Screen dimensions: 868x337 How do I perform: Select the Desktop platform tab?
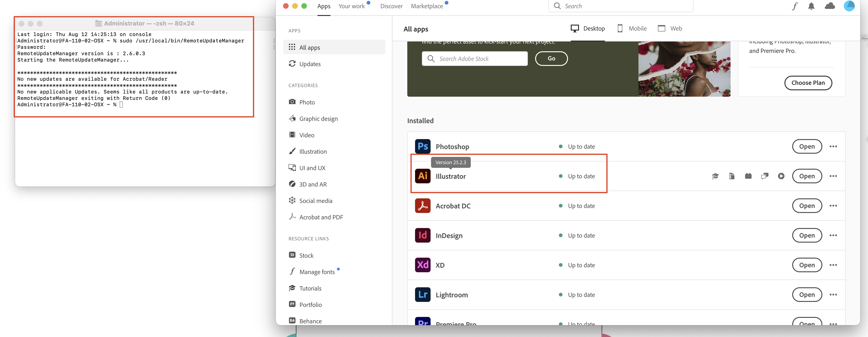588,29
